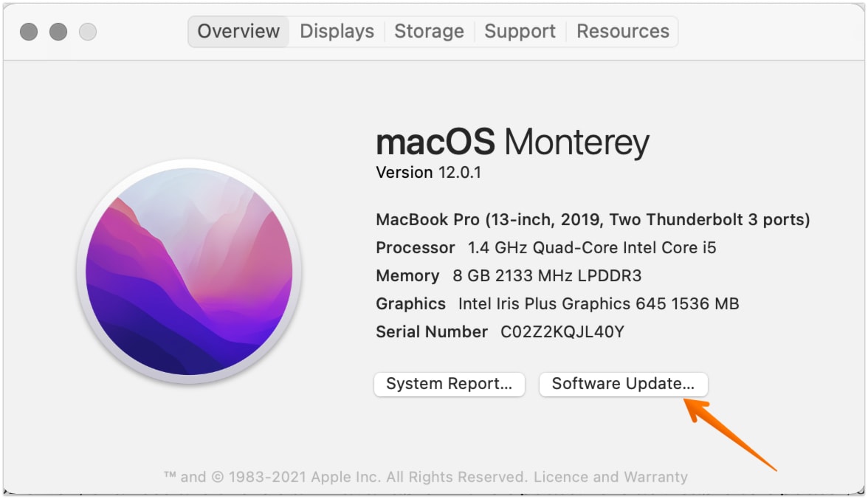Open the Resources tab
Image resolution: width=868 pixels, height=499 pixels.
(x=622, y=31)
